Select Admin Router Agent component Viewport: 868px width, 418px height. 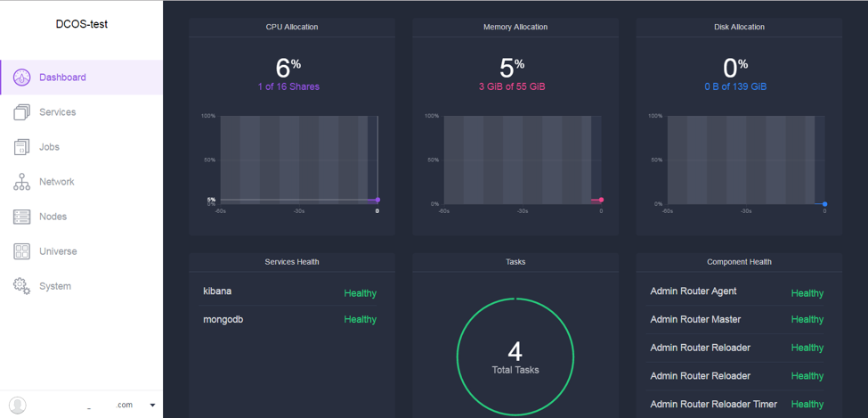pos(694,291)
